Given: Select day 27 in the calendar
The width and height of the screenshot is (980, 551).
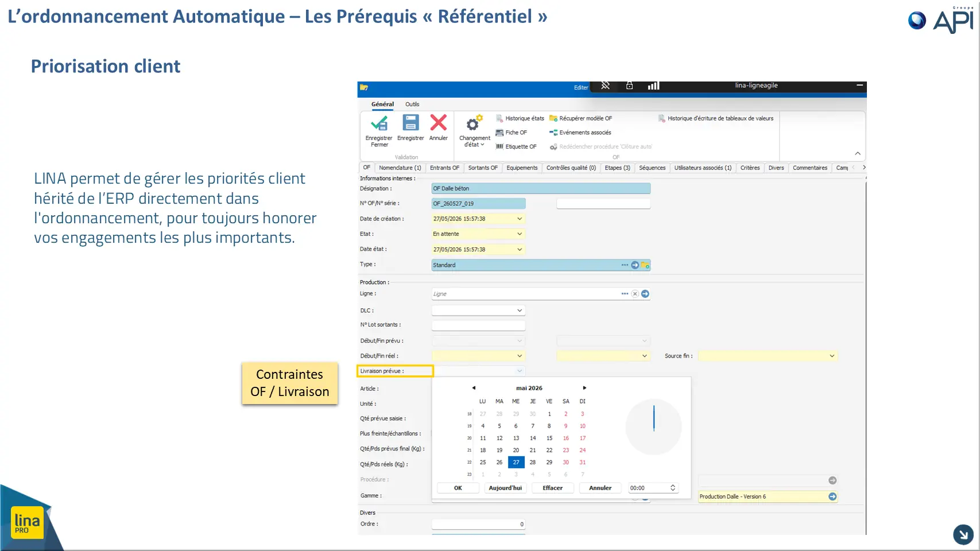Looking at the screenshot, I should pos(516,462).
